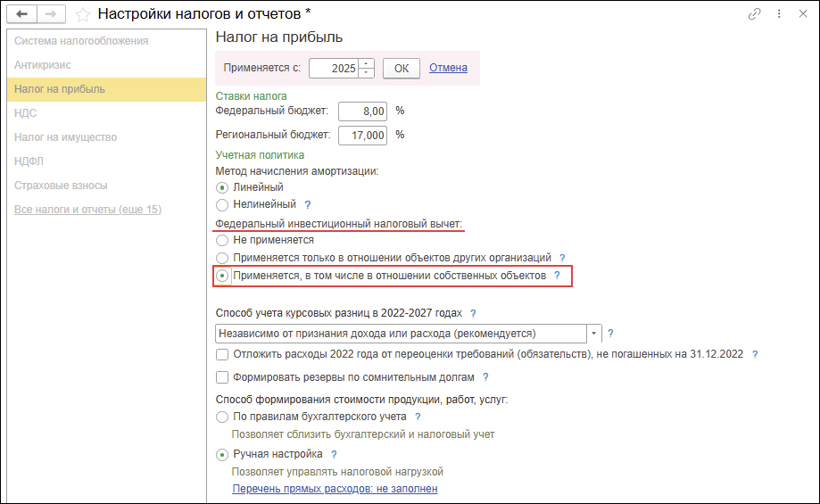The height and width of the screenshot is (504, 820).
Task: Open the three-dot more options menu
Action: pyautogui.click(x=779, y=14)
